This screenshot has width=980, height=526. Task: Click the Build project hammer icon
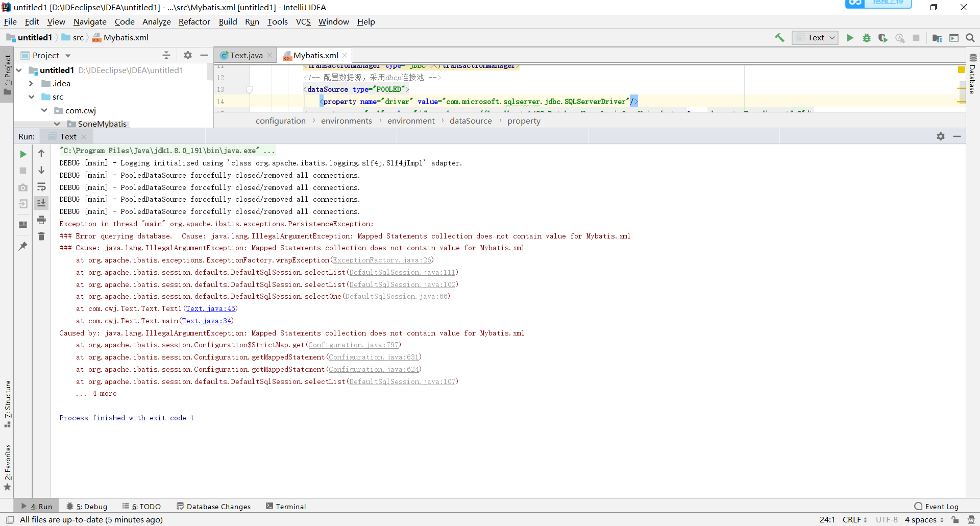779,38
